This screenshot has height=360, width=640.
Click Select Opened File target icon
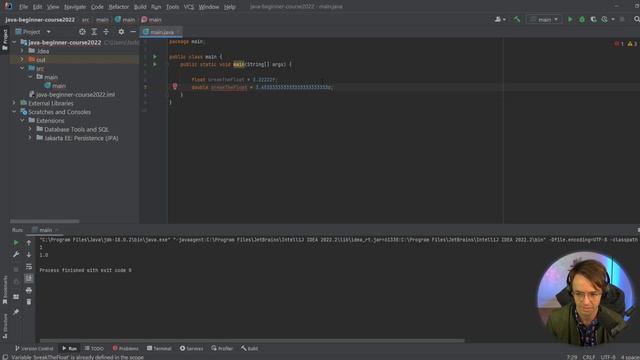coord(82,31)
